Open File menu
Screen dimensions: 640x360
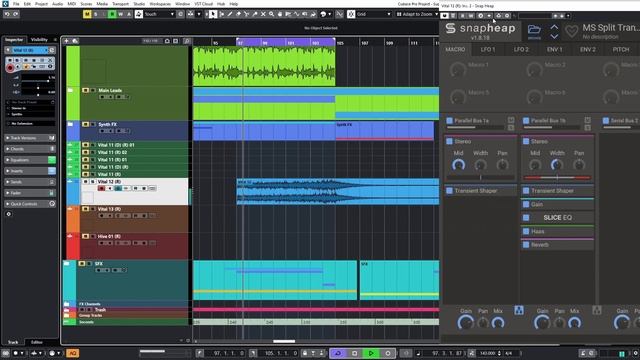[x=16, y=4]
